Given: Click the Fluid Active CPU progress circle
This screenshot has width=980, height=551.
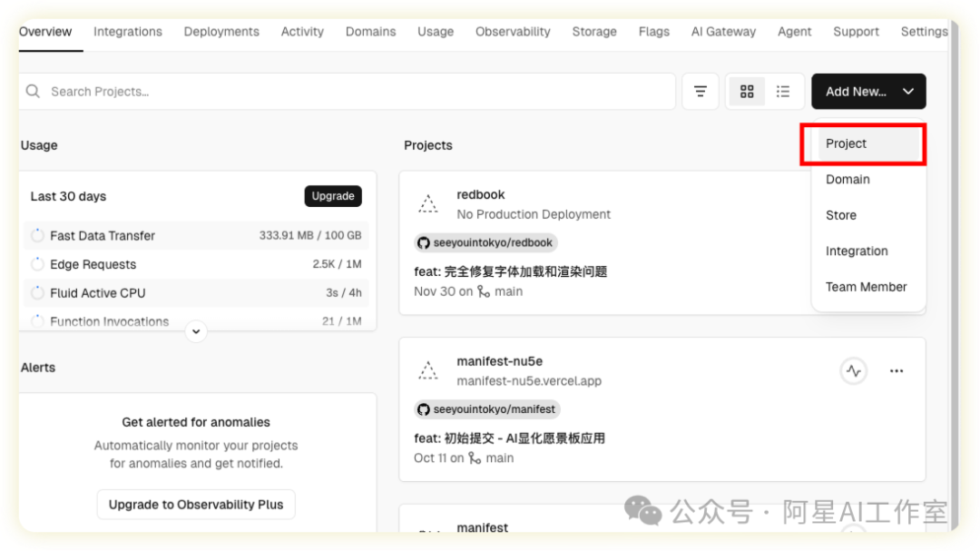Looking at the screenshot, I should click(37, 292).
